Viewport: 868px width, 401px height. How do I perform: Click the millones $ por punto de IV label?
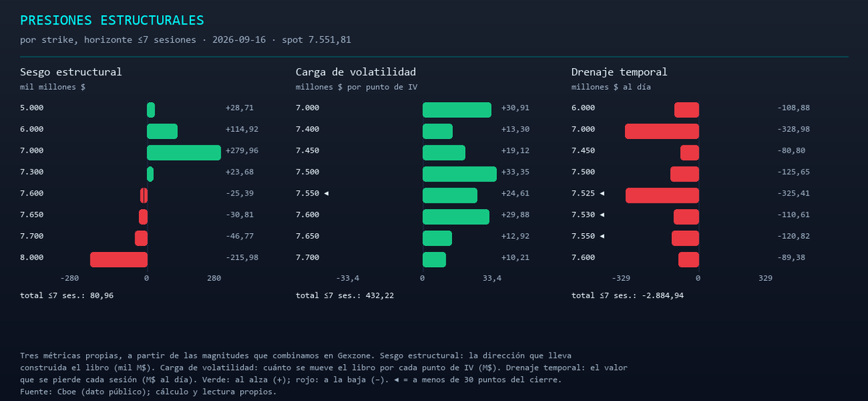coord(357,87)
